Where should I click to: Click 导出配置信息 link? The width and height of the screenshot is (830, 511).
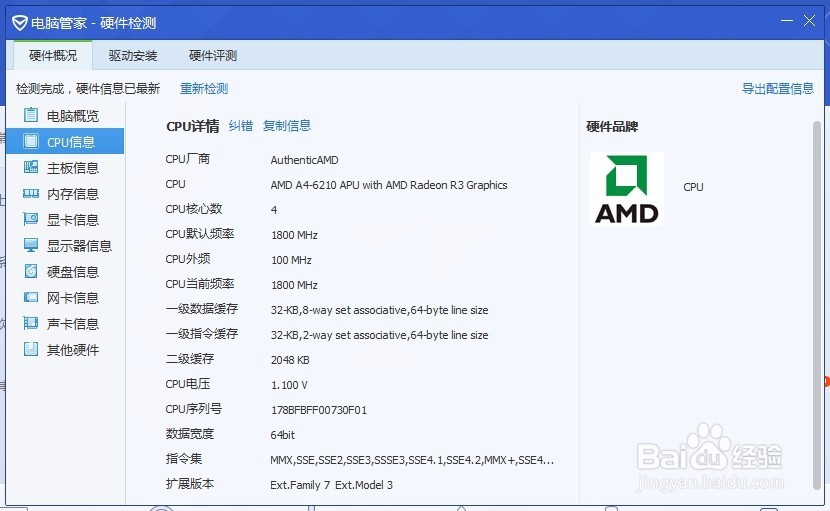(x=778, y=88)
